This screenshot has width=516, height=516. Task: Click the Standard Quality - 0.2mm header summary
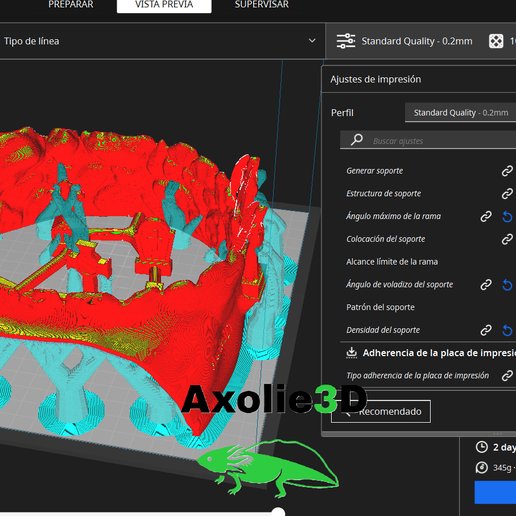[417, 41]
